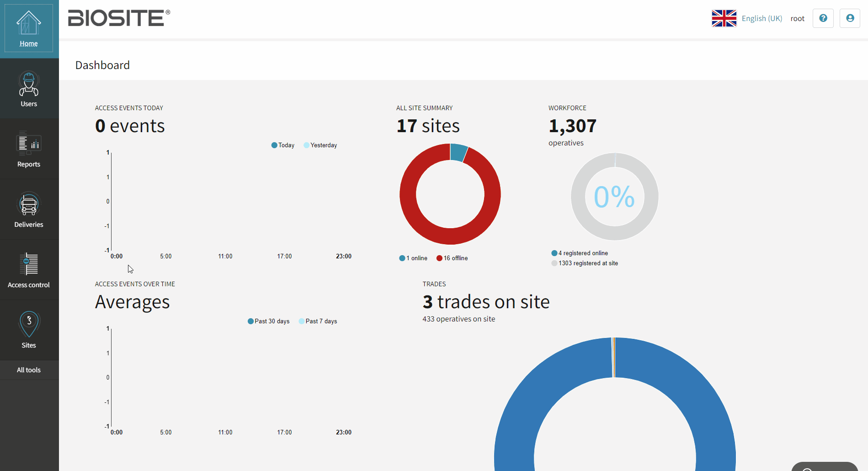Viewport: 868px width, 471px height.
Task: Open the user account menu button
Action: [850, 18]
